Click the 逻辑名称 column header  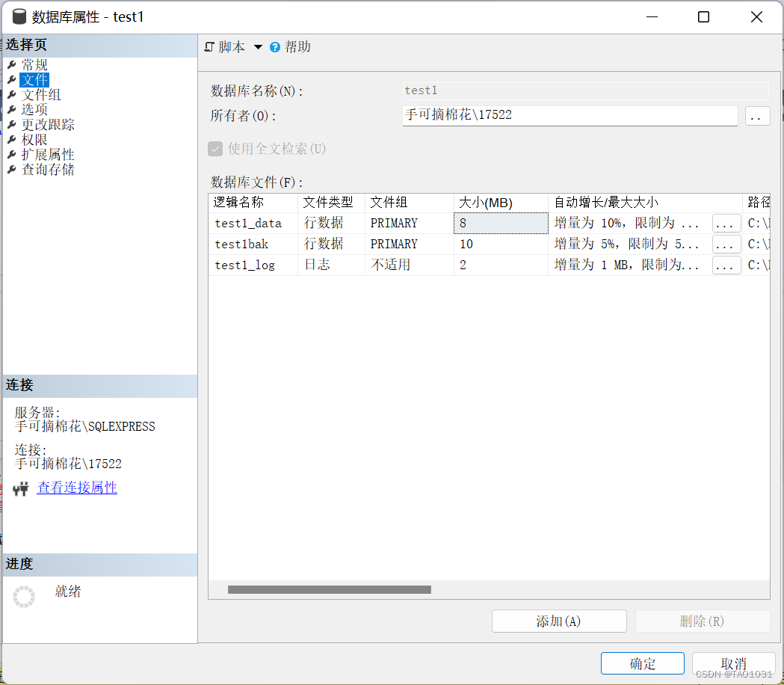(x=253, y=203)
